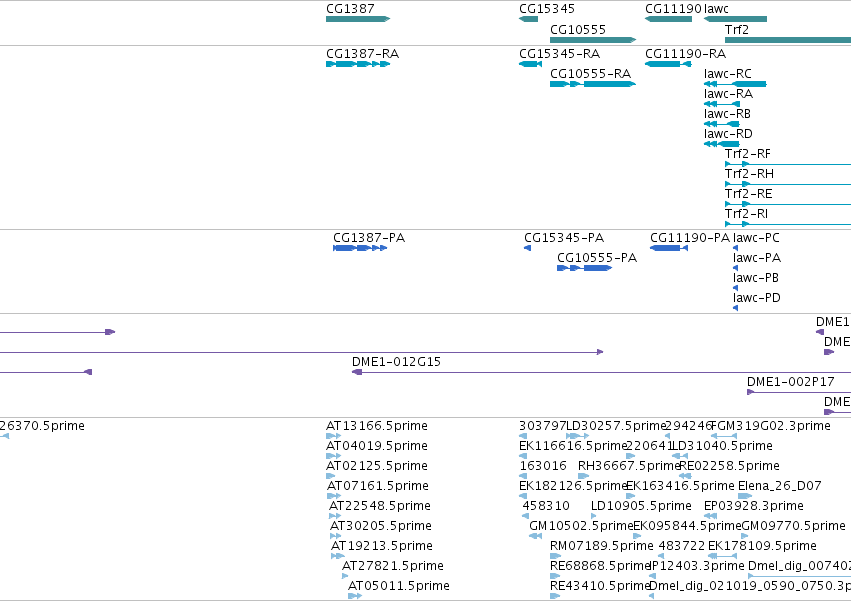Screen dimensions: 851x601
Task: Click the CG15345 gene label
Action: [x=547, y=9]
